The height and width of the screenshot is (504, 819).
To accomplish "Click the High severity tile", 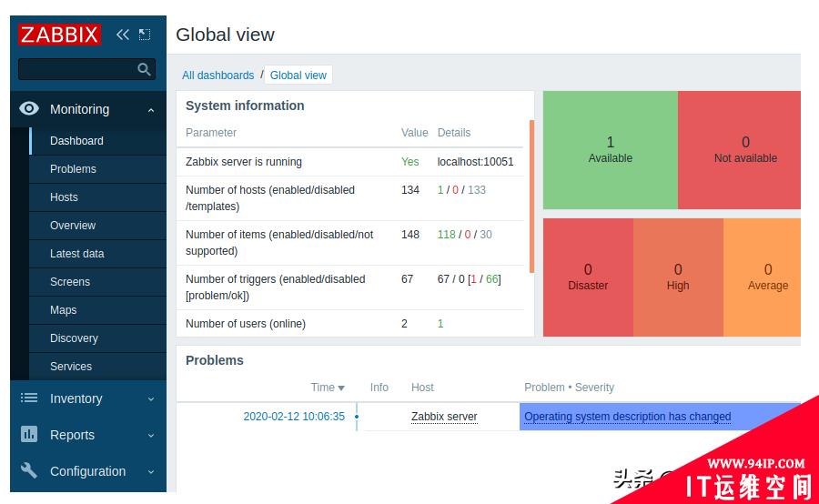I will [x=678, y=277].
